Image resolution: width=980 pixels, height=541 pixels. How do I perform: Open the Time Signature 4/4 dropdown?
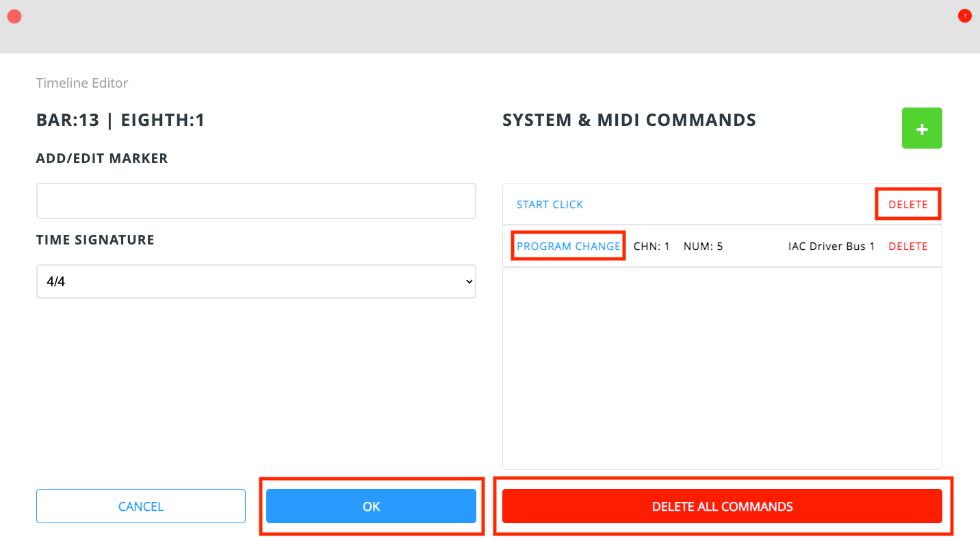click(x=255, y=281)
